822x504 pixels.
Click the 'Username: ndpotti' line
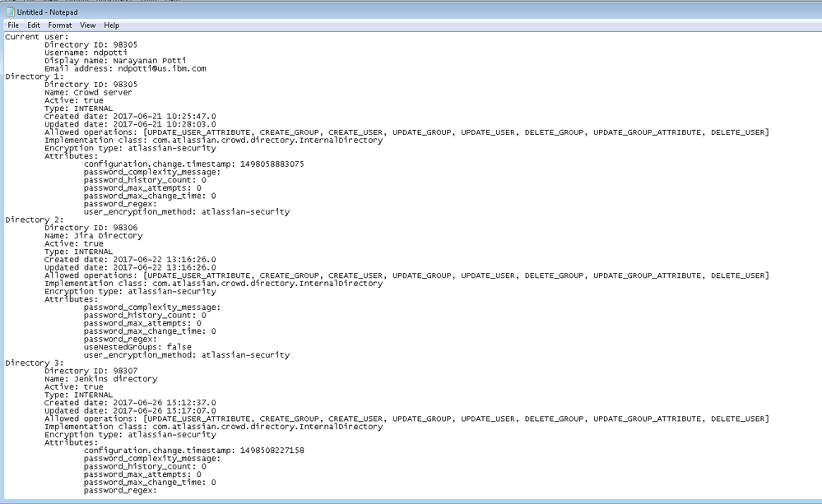pos(86,53)
